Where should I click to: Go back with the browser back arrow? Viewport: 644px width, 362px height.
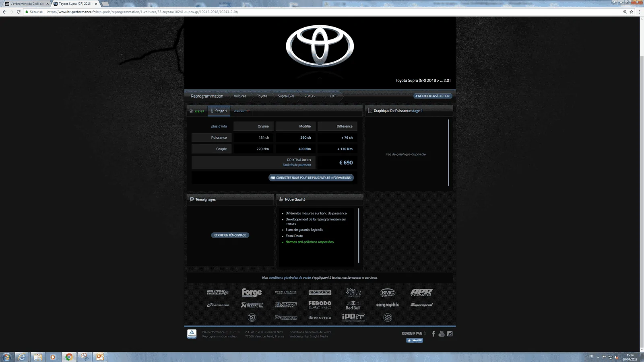tap(4, 12)
